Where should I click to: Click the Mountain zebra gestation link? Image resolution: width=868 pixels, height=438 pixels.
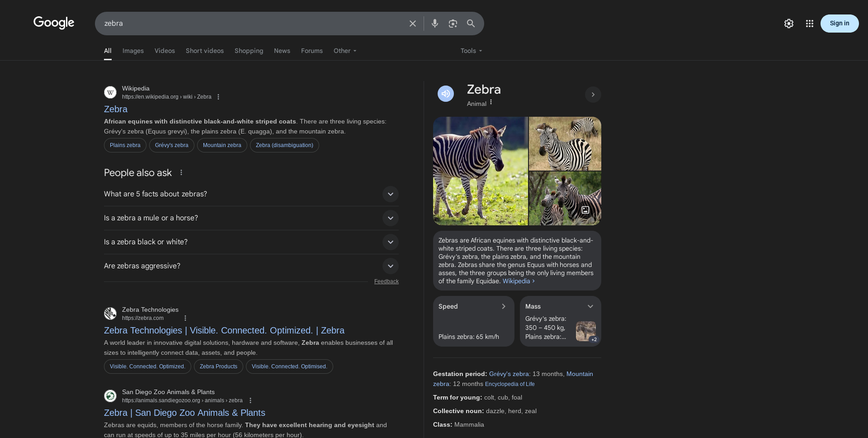pos(513,379)
